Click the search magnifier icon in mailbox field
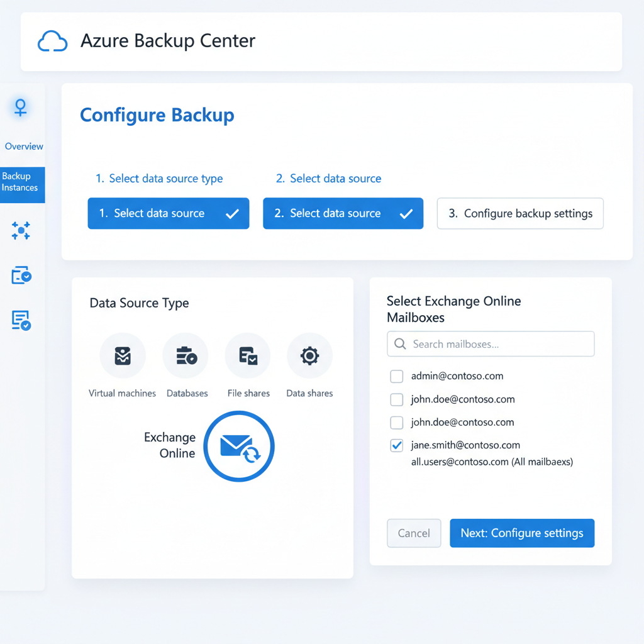644x644 pixels. [x=400, y=344]
